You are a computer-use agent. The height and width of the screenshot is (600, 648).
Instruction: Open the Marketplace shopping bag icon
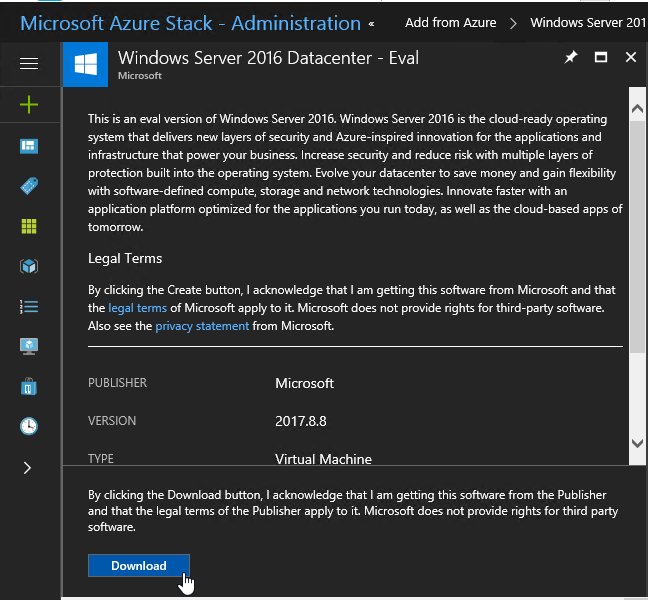point(29,386)
